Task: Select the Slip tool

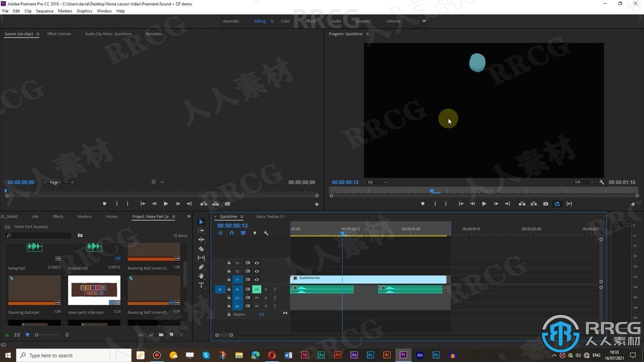Action: pos(201,258)
